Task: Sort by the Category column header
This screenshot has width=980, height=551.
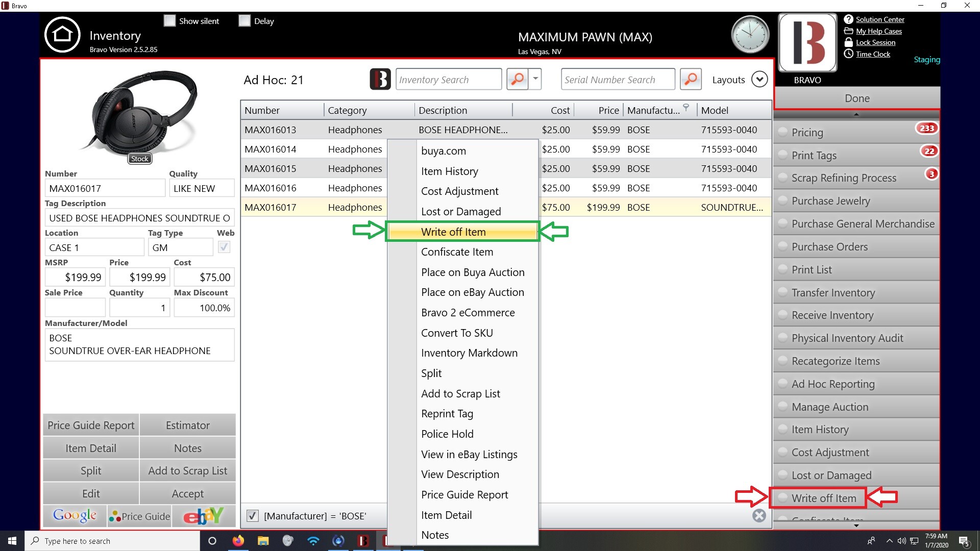Action: pyautogui.click(x=369, y=110)
